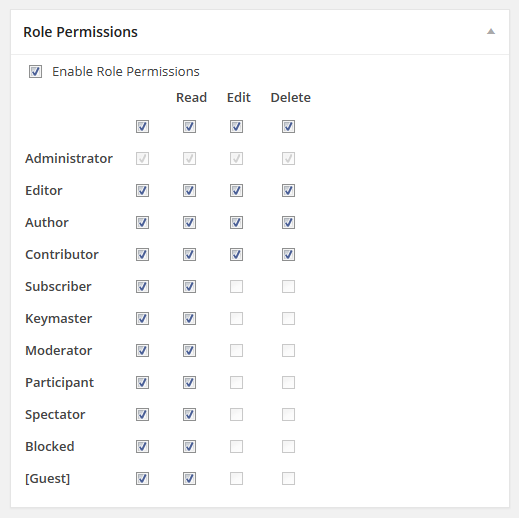Click the Role Permissions panel title
The image size is (519, 518).
80,32
